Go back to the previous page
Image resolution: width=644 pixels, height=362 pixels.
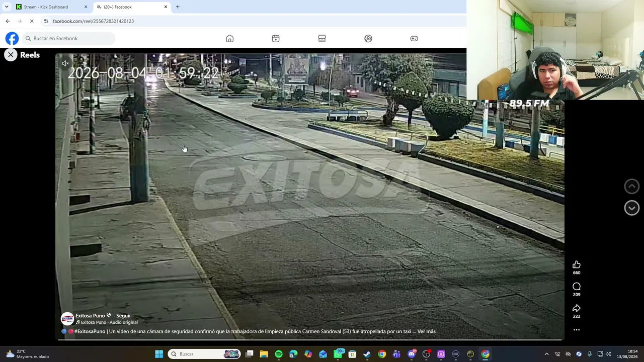[8, 21]
